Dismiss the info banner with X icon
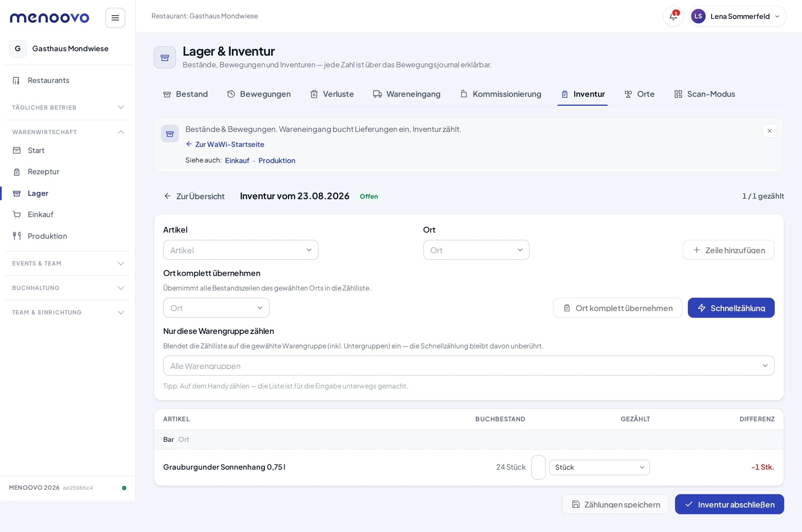 point(769,130)
